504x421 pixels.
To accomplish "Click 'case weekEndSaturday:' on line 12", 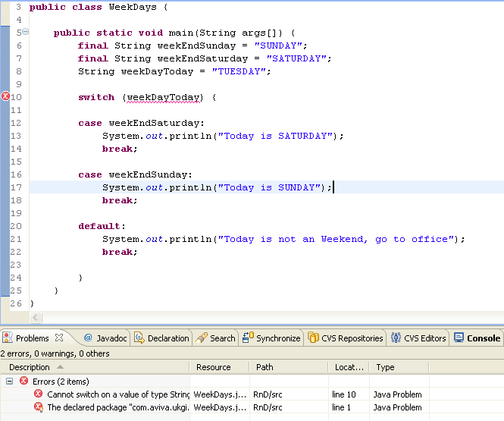I will [141, 123].
